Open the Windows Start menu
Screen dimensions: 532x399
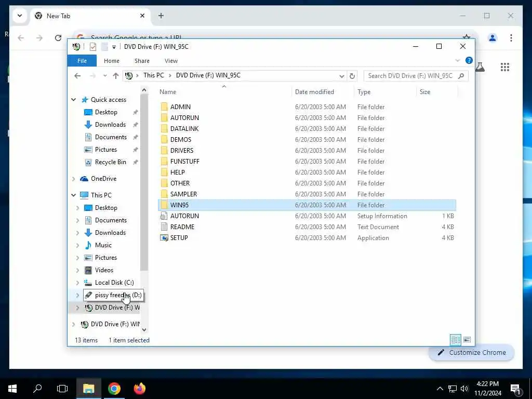(12, 389)
